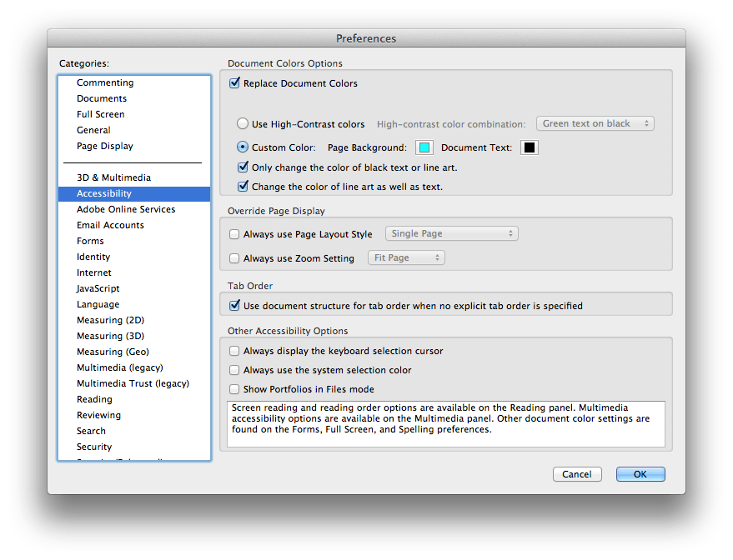The image size is (733, 560).
Task: Select Internet from the Categories list
Action: [93, 272]
